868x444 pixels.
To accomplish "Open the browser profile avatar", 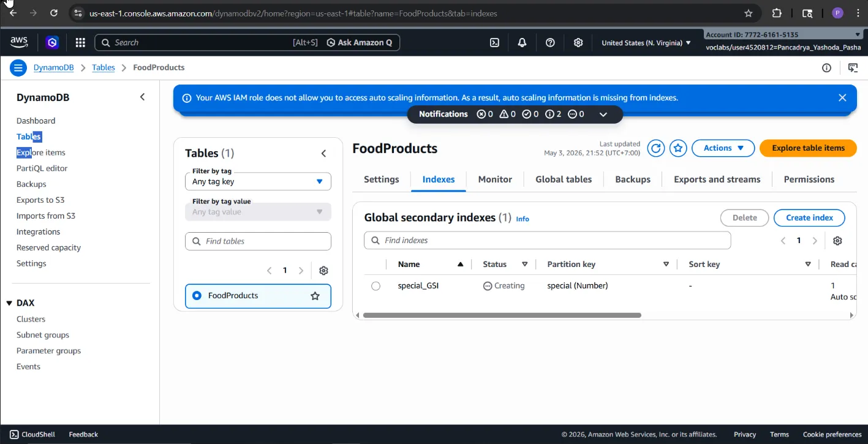I will pyautogui.click(x=837, y=13).
